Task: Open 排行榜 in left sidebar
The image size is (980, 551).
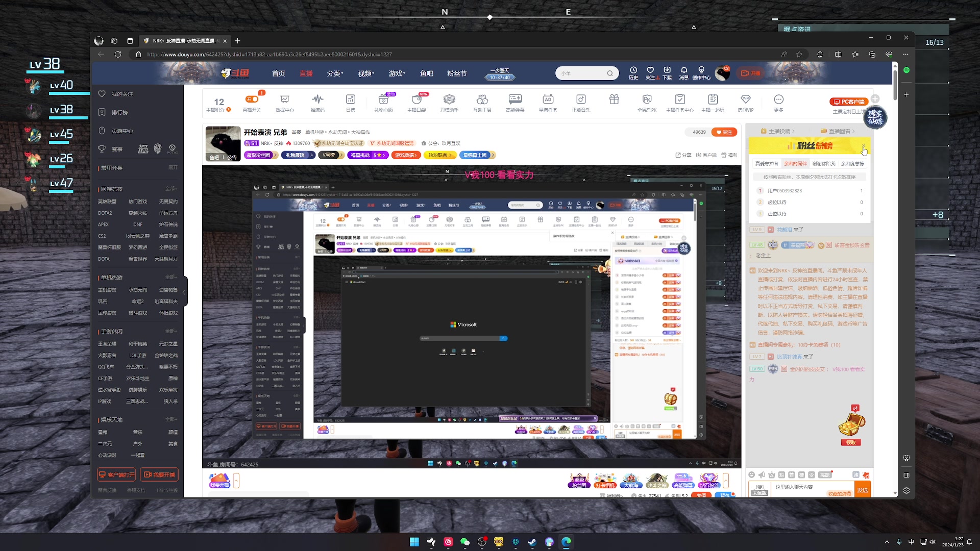Action: click(120, 112)
